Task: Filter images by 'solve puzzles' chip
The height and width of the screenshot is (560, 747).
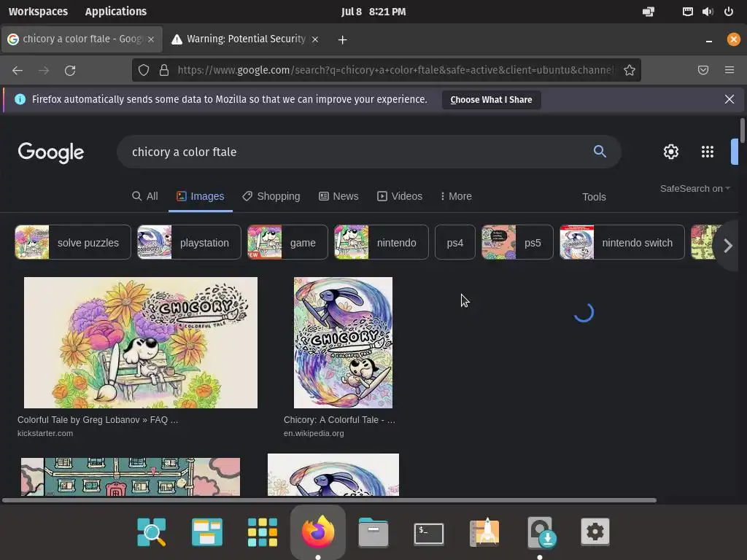Action: 73,242
